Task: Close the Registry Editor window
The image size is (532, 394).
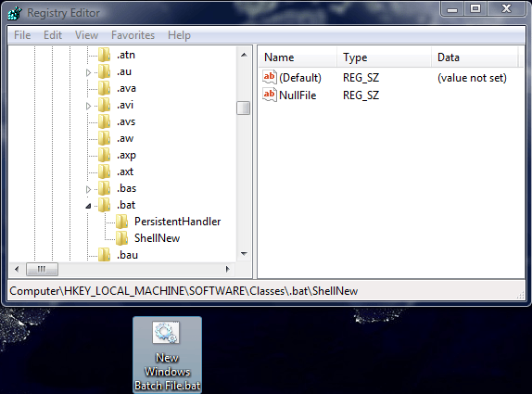Action: [506, 8]
